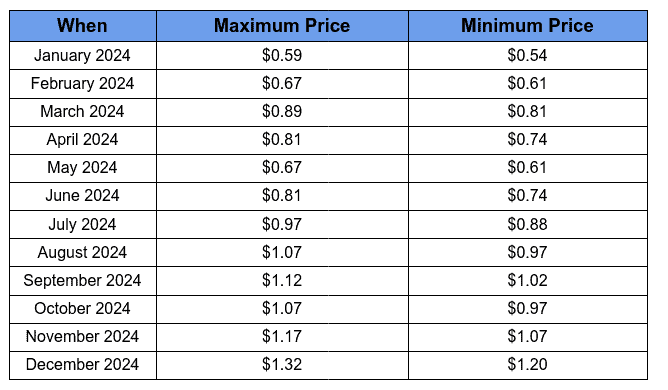
Task: Select April 2024 minimum price $0.74
Action: tap(527, 140)
